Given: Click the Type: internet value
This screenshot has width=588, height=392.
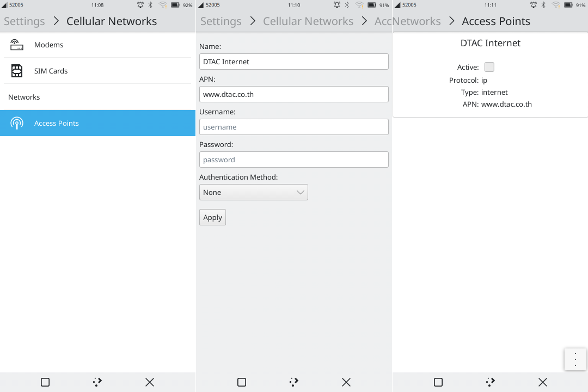Looking at the screenshot, I should [494, 92].
